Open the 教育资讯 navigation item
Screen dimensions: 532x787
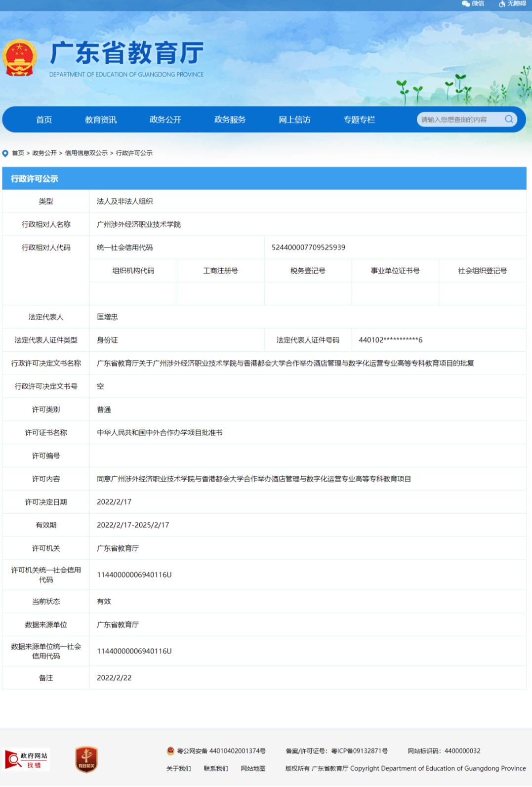point(101,120)
